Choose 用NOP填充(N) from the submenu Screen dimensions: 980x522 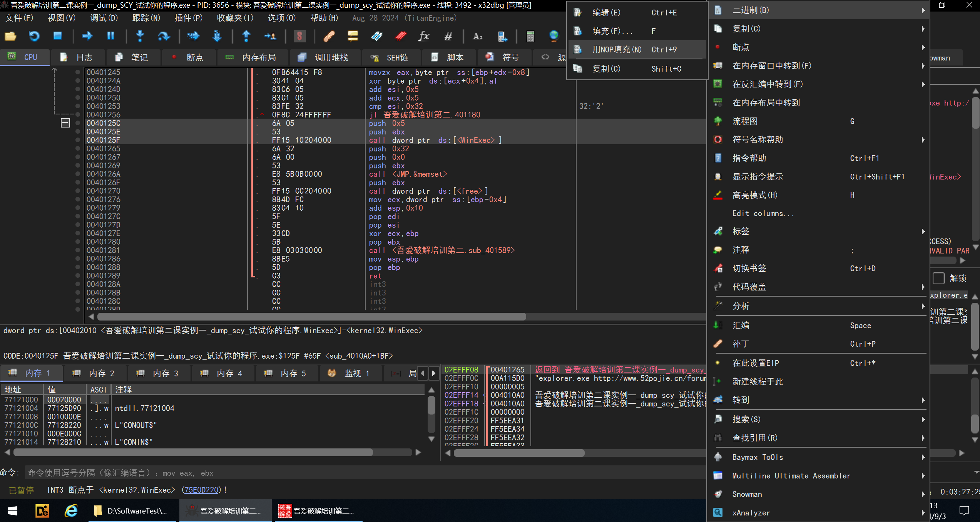coord(637,49)
